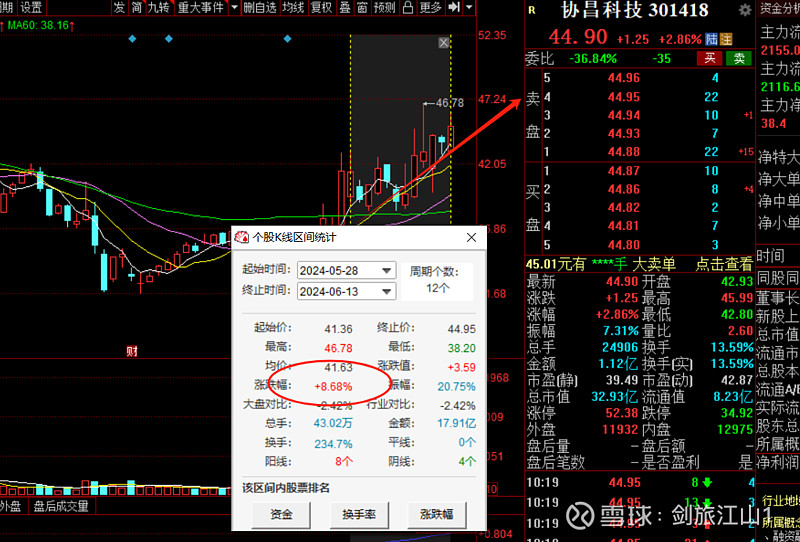Expand dropdown arrow after the collapse icon
Screen dimensions: 800x542
coord(469,7)
